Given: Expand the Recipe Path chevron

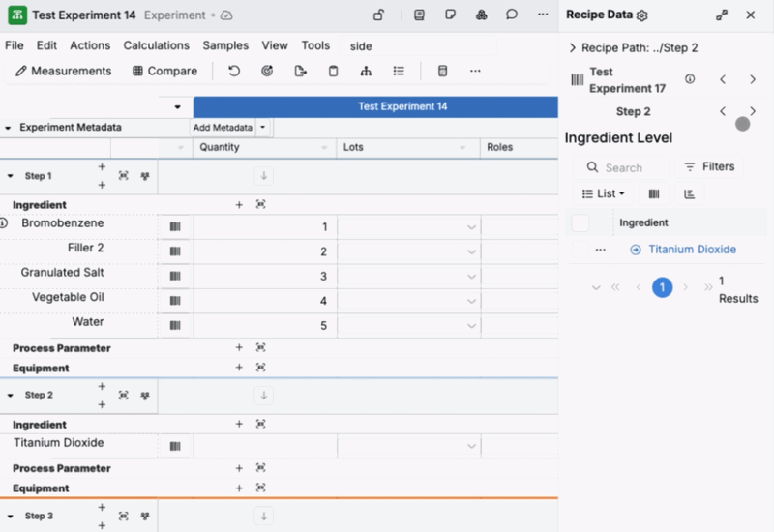Looking at the screenshot, I should [572, 47].
